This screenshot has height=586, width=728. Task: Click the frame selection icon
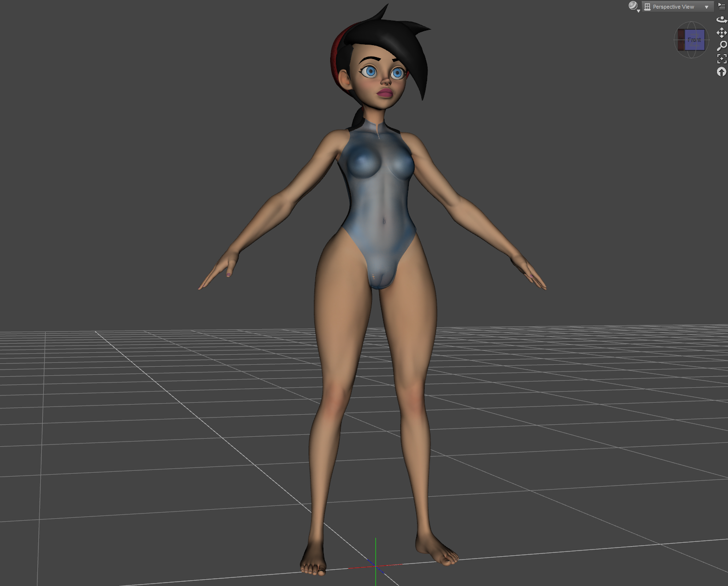(x=722, y=59)
